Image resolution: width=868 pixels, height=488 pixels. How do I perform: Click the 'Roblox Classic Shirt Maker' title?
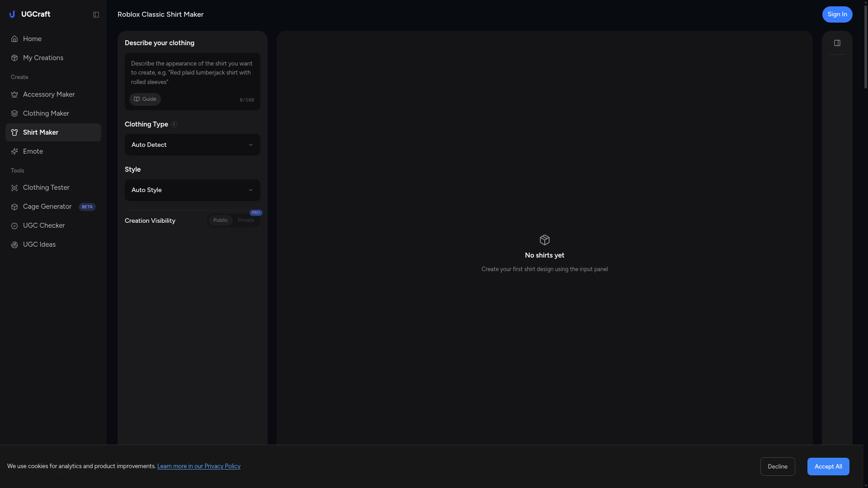pyautogui.click(x=160, y=14)
